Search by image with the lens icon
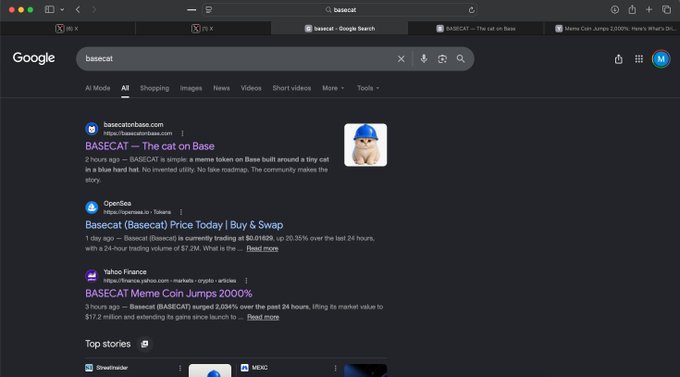 click(442, 59)
